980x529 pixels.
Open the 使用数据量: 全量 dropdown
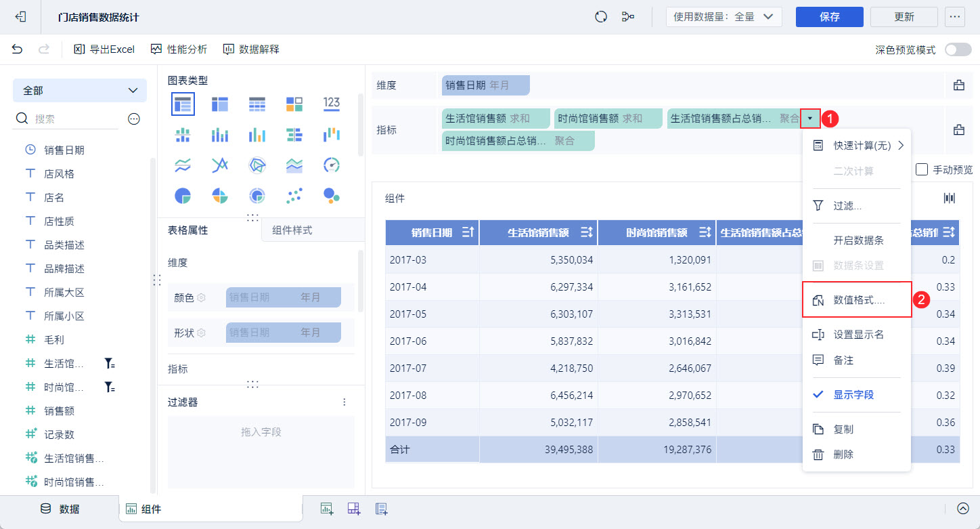point(724,17)
